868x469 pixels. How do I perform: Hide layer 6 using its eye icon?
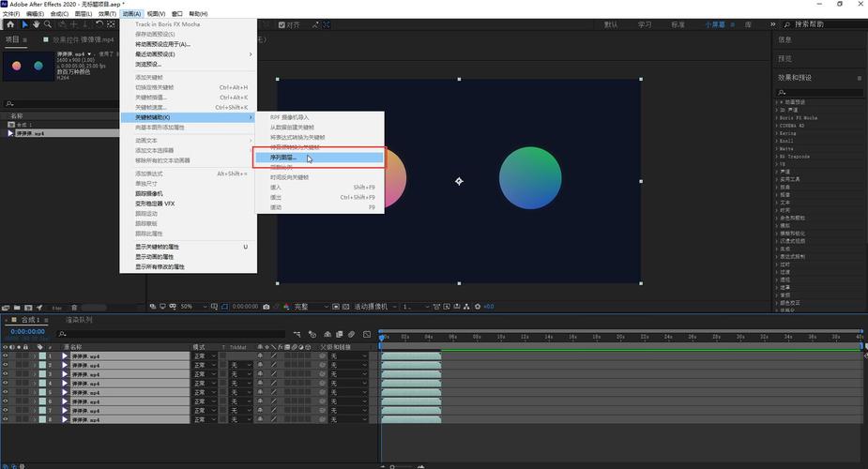[6, 401]
